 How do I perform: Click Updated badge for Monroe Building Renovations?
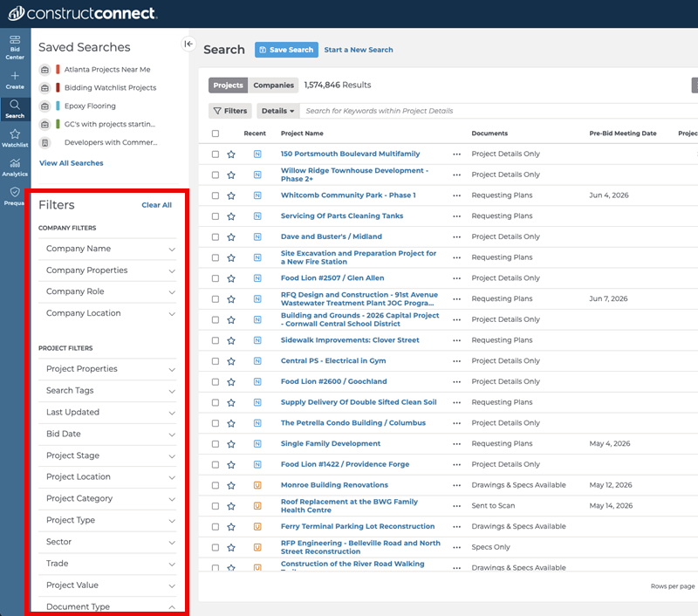(257, 485)
